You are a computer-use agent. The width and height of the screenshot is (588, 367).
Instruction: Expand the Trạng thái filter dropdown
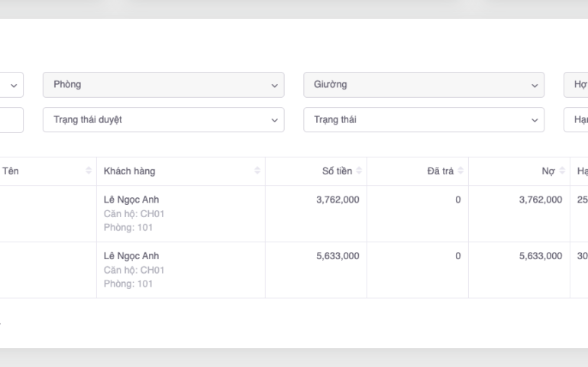[424, 120]
